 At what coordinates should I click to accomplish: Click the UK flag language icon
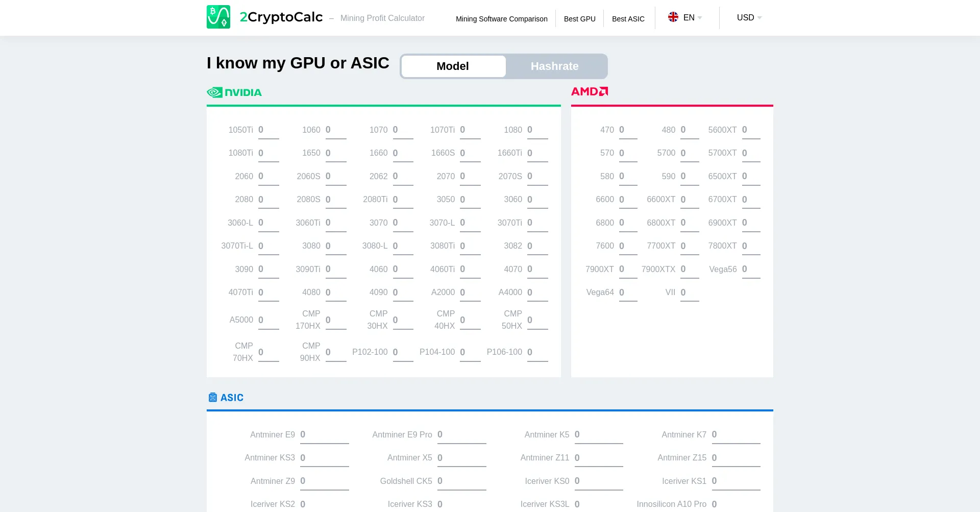673,17
